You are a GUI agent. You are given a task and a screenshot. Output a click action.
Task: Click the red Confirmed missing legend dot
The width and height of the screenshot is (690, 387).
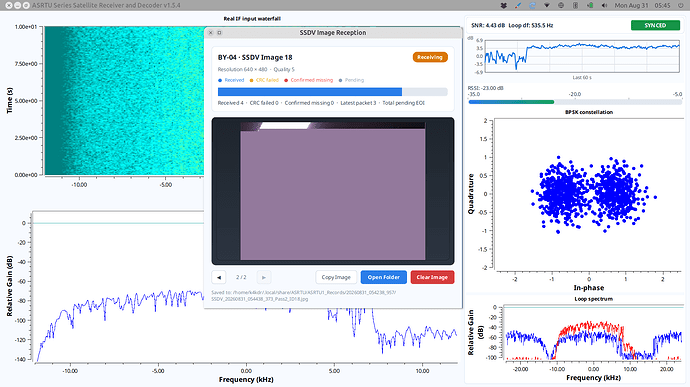click(286, 80)
